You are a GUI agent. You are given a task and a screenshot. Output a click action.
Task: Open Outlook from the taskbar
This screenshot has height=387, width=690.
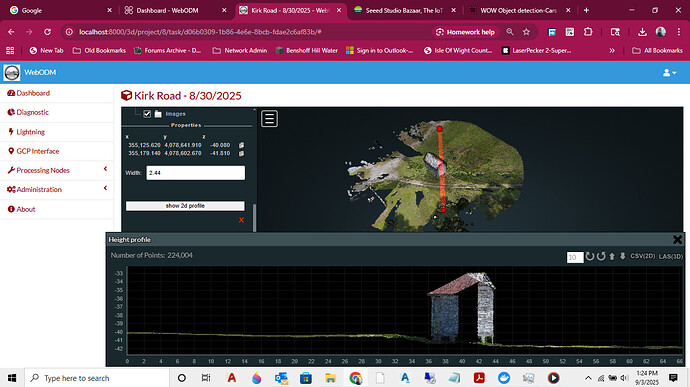click(281, 378)
